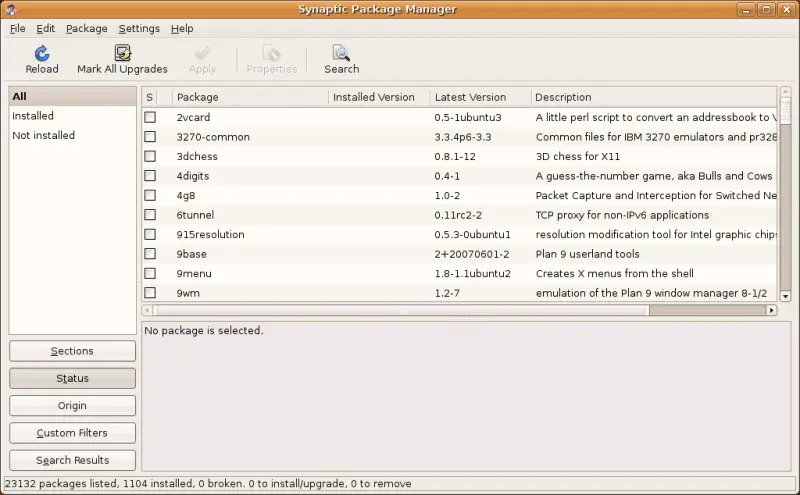
Task: Toggle the status checkbox for 9menu
Action: pos(150,274)
